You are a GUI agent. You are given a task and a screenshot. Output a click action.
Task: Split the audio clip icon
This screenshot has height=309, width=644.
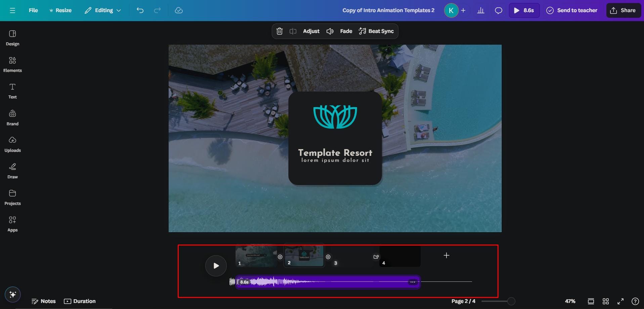(293, 31)
